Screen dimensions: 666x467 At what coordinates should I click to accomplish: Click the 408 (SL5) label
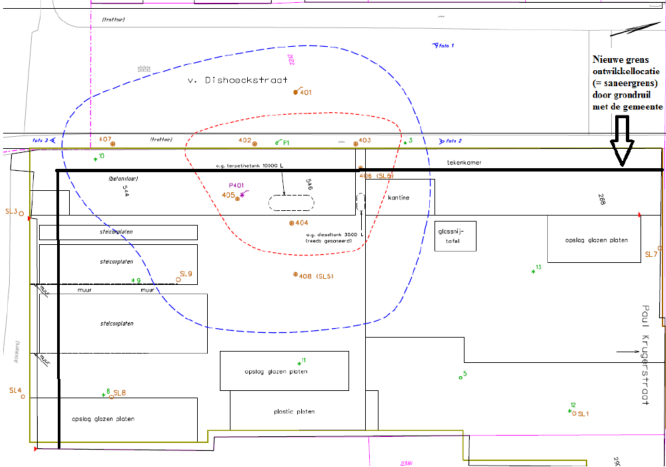[316, 276]
